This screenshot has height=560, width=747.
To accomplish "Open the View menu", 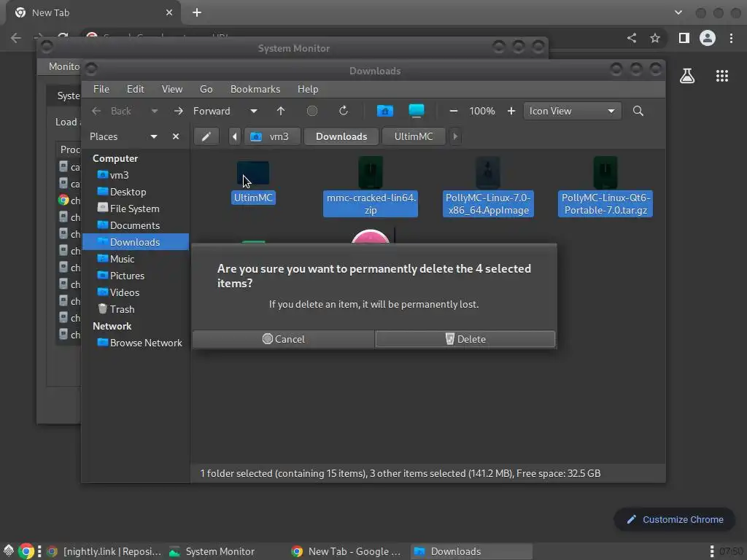I will click(x=172, y=89).
